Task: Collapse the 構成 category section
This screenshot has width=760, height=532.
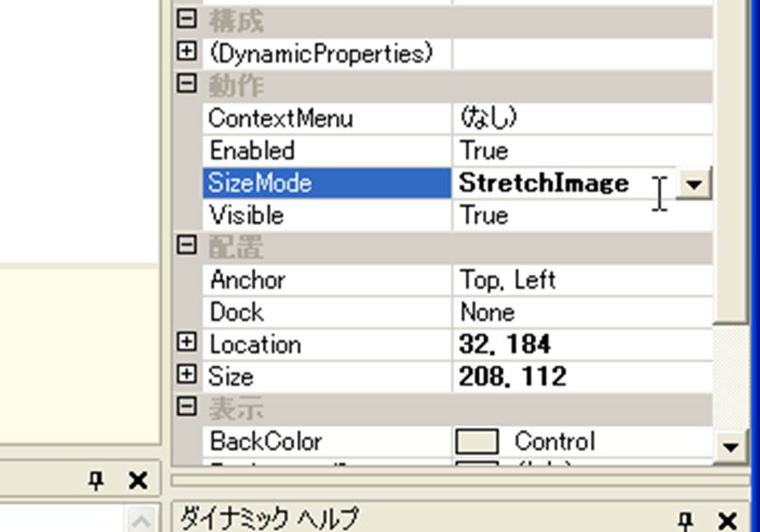Action: click(x=187, y=19)
